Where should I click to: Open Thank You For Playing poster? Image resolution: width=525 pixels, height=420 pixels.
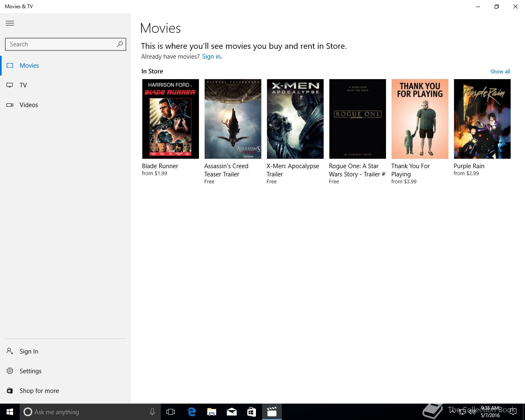(420, 119)
